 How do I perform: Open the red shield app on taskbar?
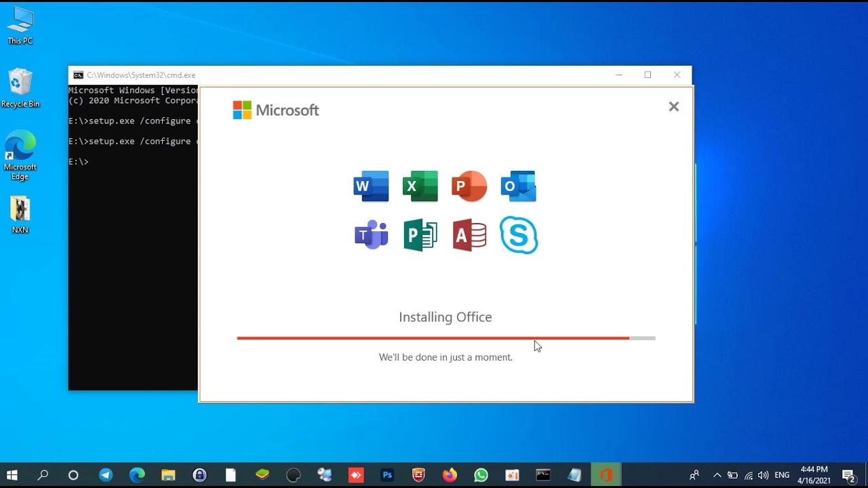(418, 475)
